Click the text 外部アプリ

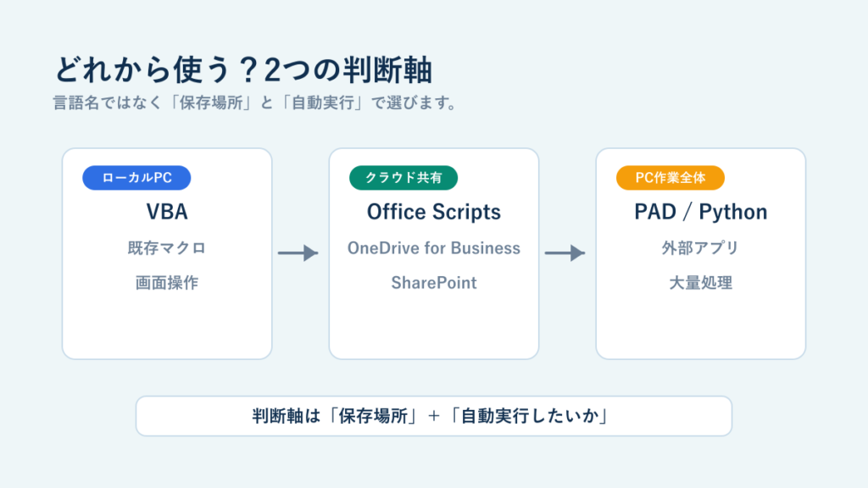click(x=701, y=248)
